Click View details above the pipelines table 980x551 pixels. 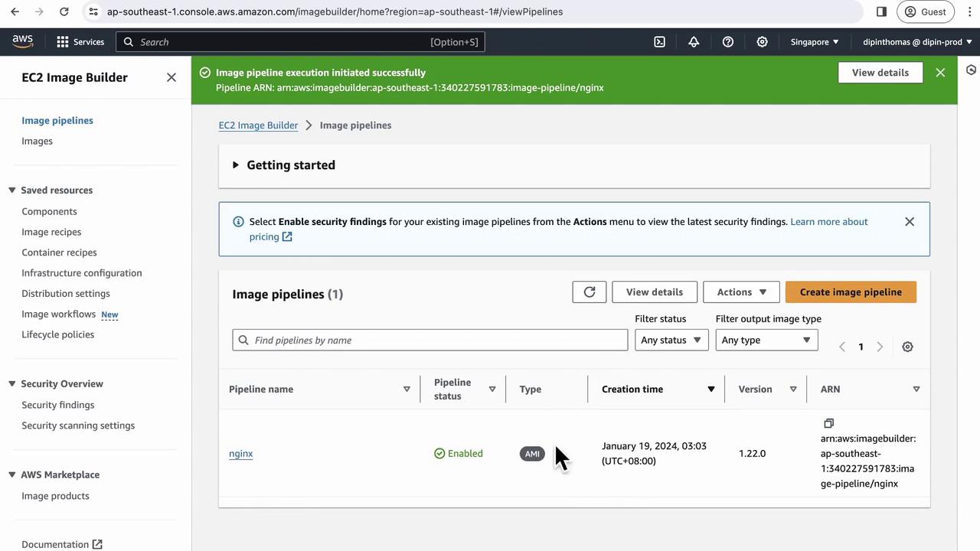(x=655, y=292)
